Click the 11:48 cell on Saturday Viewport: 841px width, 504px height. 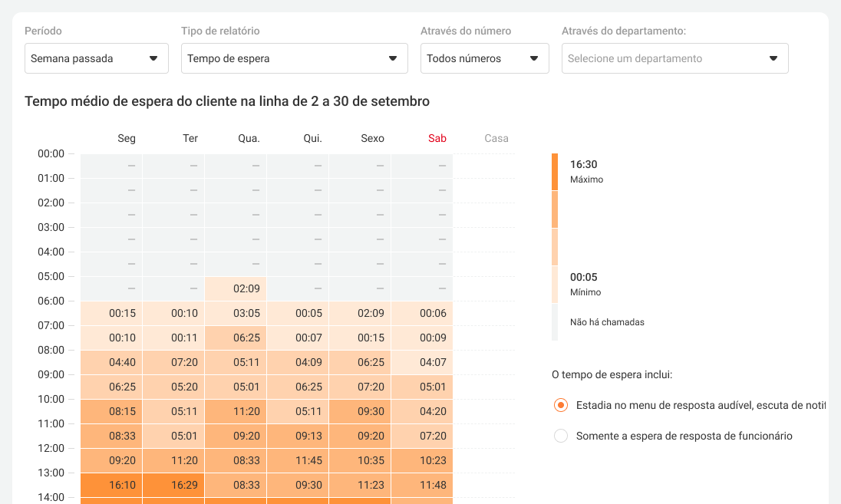point(433,485)
